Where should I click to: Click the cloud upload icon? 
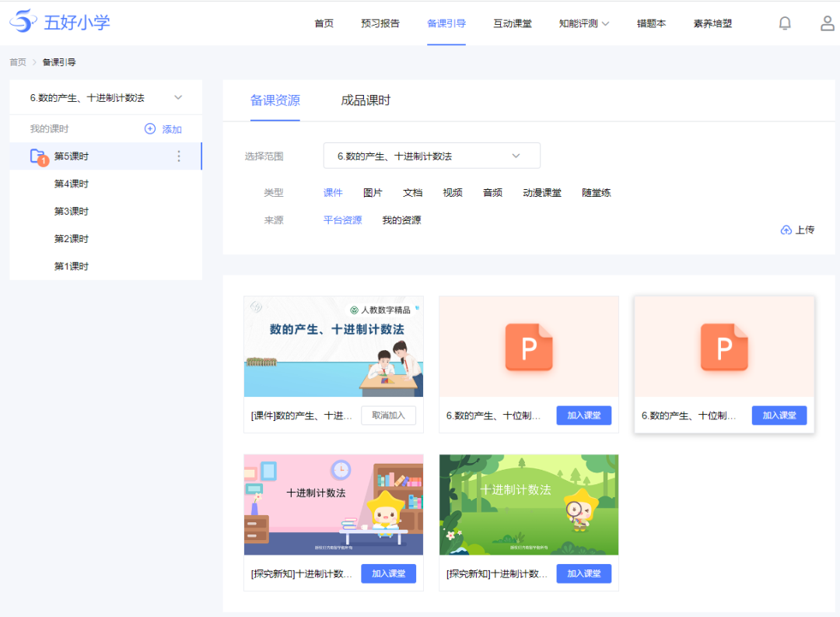point(786,230)
